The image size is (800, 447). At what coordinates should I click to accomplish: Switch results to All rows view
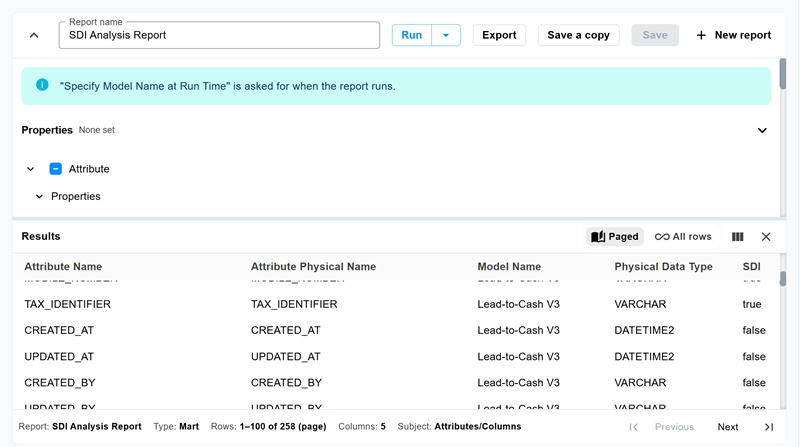point(683,236)
